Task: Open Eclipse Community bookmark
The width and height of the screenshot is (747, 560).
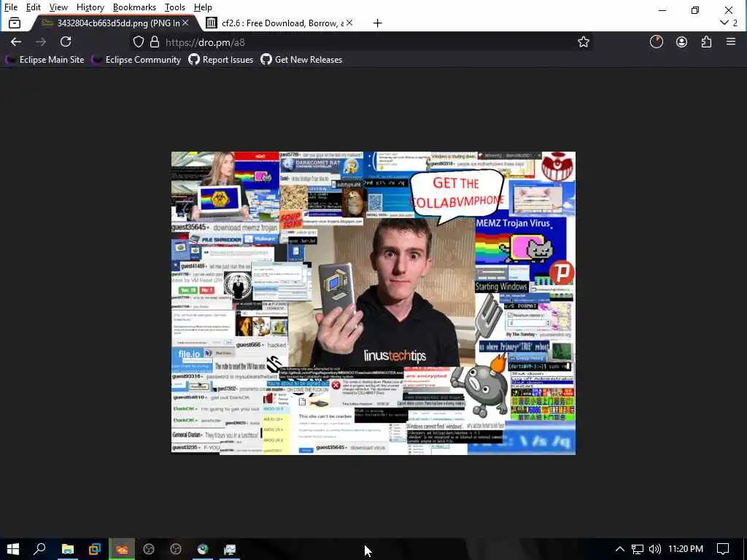Action: point(136,60)
